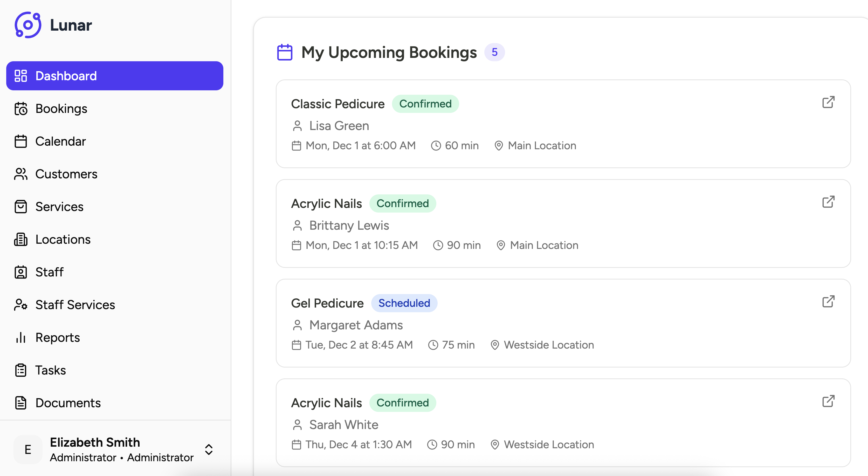Open the Calendar icon in the sidebar
This screenshot has width=868, height=476.
[21, 141]
